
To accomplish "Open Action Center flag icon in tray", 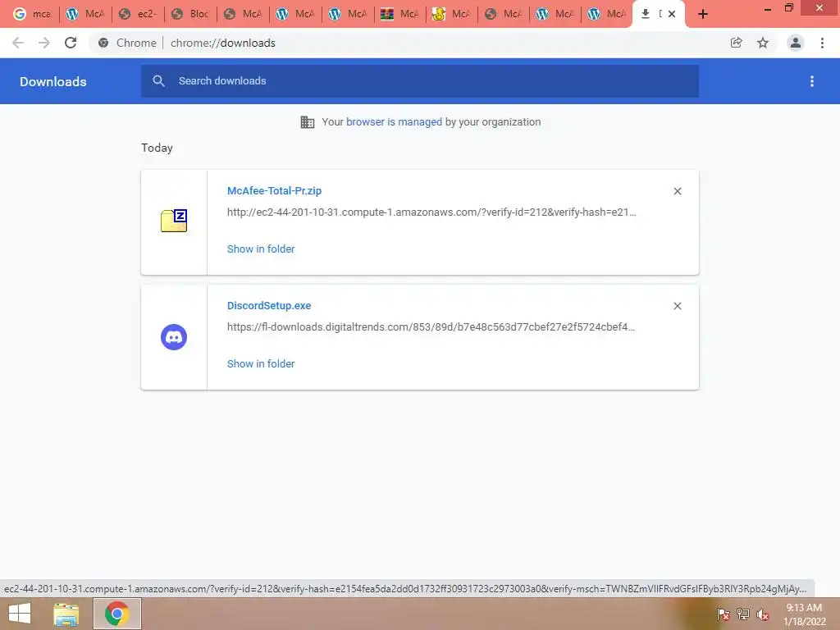I will pyautogui.click(x=723, y=614).
